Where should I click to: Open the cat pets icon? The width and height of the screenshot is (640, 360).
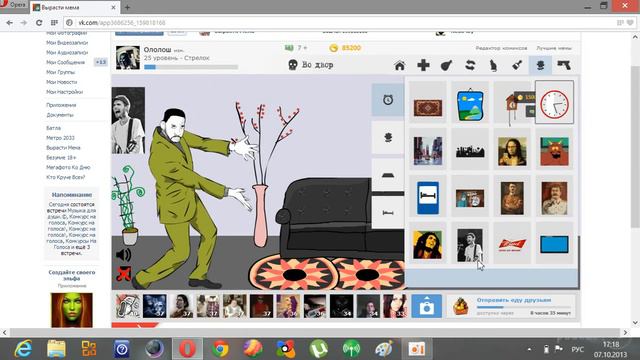click(493, 65)
